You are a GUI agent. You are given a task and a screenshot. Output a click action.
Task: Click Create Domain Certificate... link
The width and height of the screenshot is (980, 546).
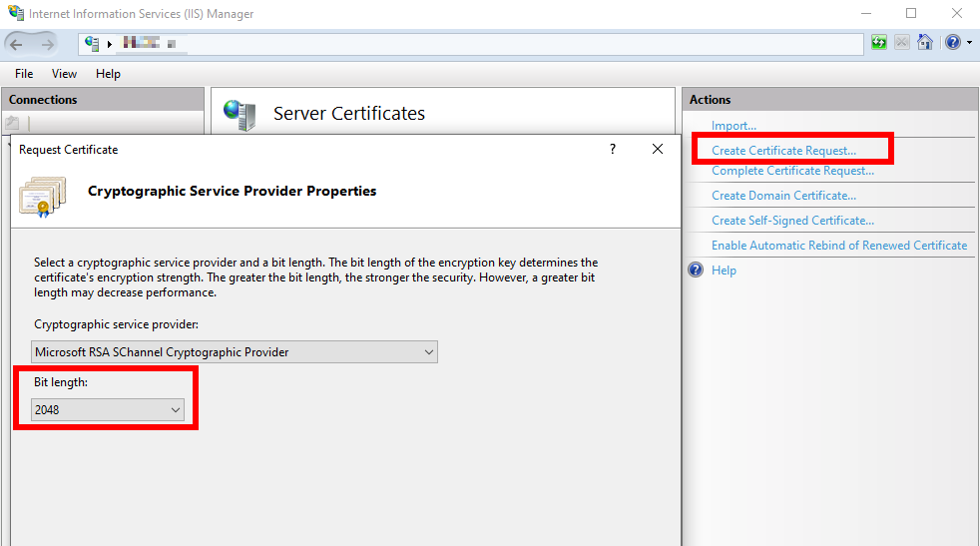(783, 195)
